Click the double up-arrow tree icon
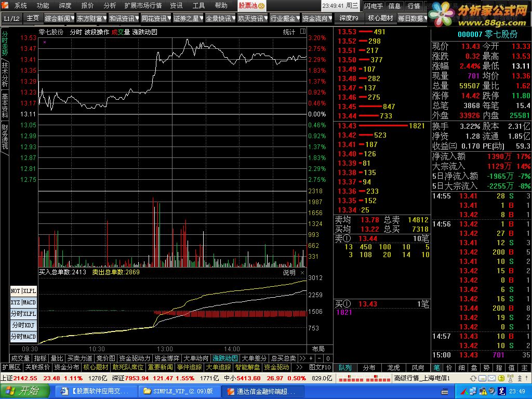Image resolution: width=532 pixels, height=399 pixels. 519,378
